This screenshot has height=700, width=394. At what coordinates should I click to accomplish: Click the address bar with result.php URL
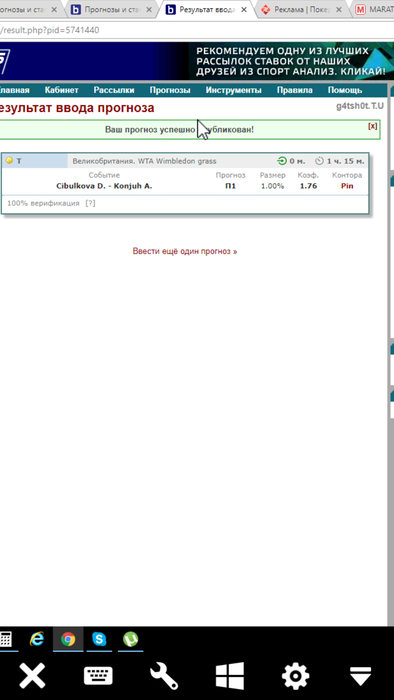click(x=196, y=30)
